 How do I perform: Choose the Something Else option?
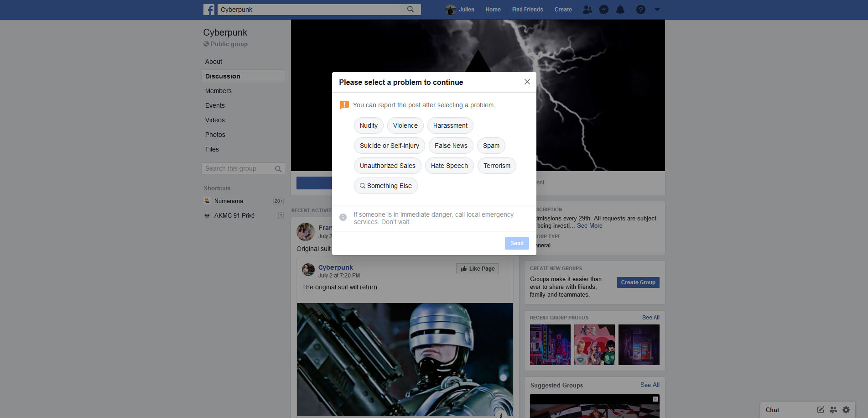tap(386, 186)
